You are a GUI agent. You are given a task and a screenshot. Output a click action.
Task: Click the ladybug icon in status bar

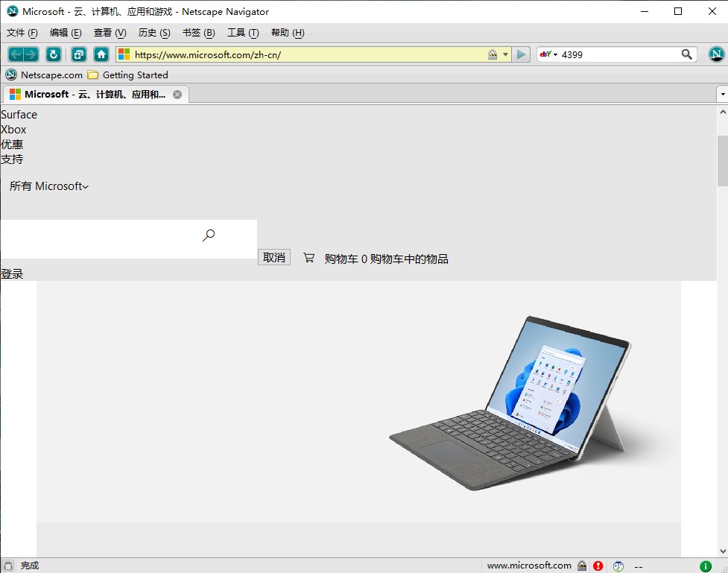pyautogui.click(x=618, y=566)
